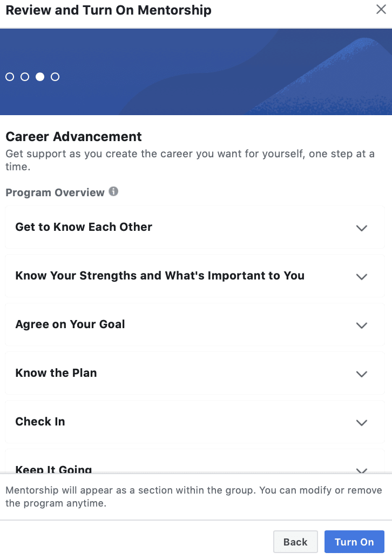Select the first step indicator dot

click(10, 77)
